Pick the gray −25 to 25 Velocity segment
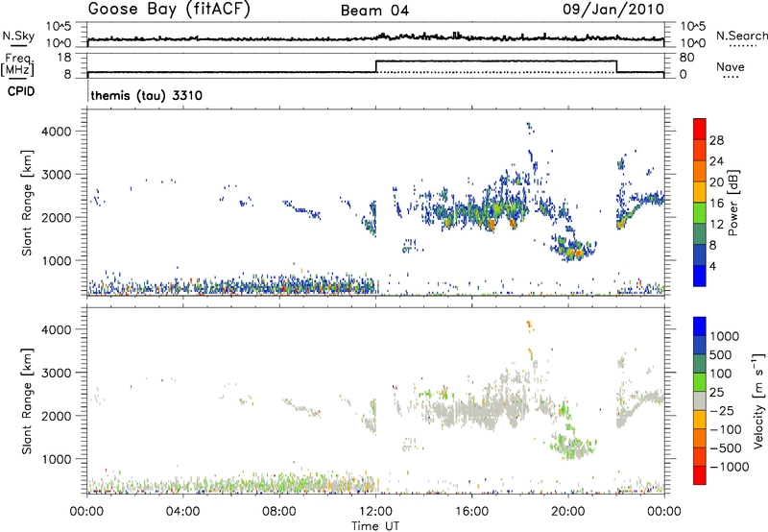Image resolution: width=768 pixels, height=532 pixels. 700,401
